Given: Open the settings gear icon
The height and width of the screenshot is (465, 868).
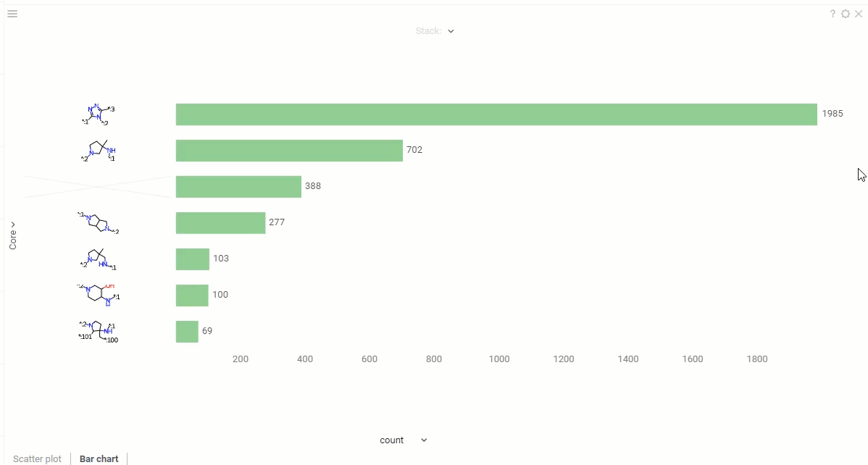Looking at the screenshot, I should tap(844, 13).
